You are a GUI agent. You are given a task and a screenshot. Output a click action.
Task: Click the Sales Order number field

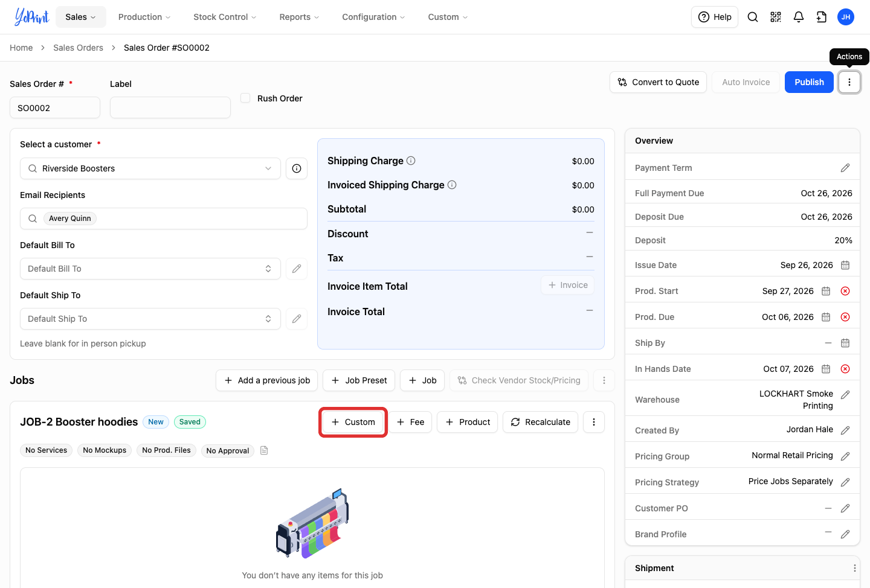(x=55, y=107)
